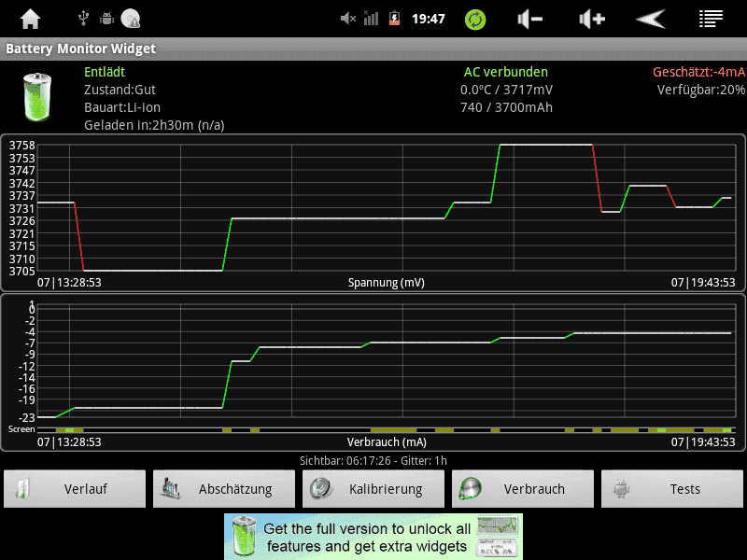Screen dimensions: 747x560
Task: Tap the -23 consumption axis value
Action: tap(27, 417)
